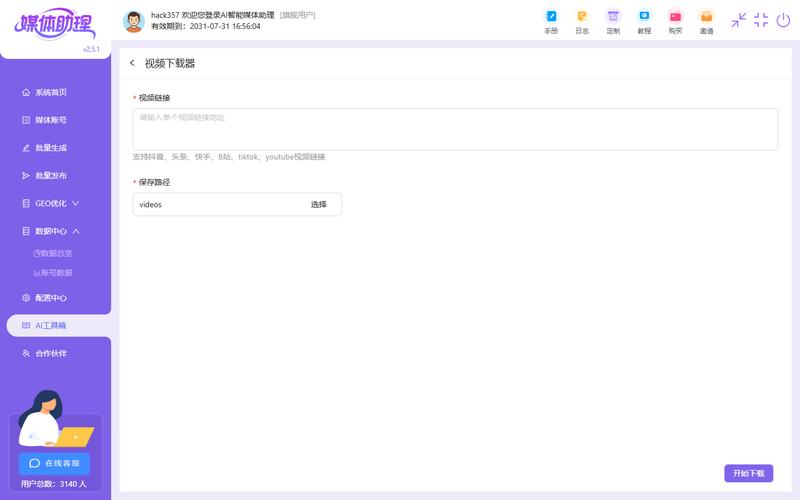
Task: Click the four-corner exit fullscreen icon
Action: click(761, 20)
